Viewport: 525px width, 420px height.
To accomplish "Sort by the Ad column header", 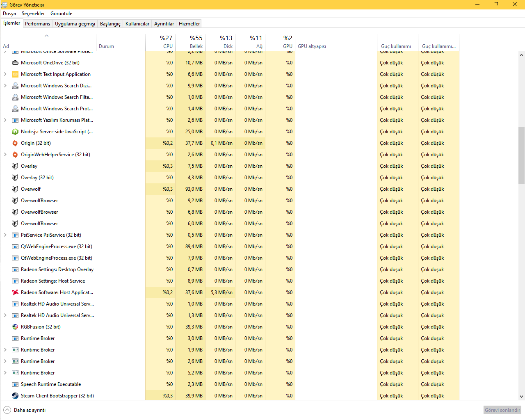I will tap(48, 41).
